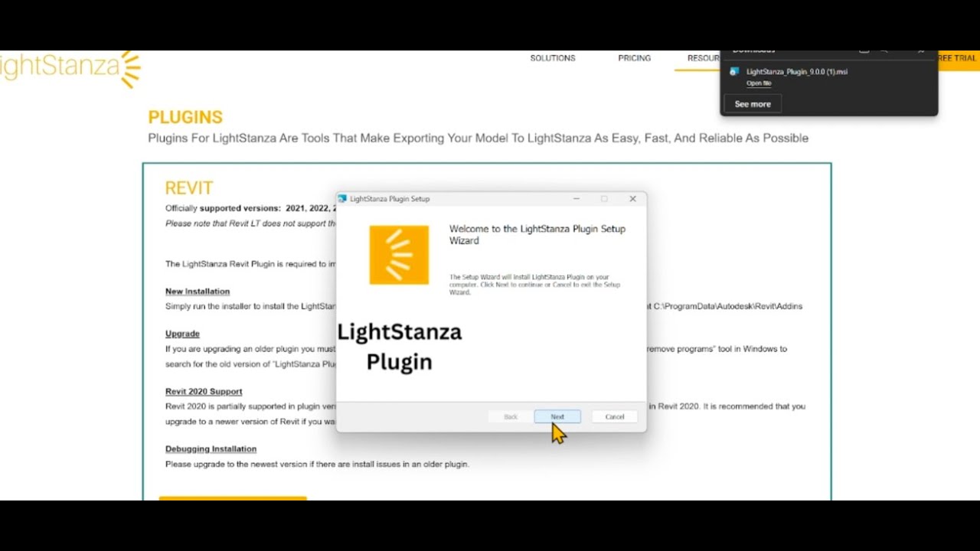Image resolution: width=980 pixels, height=551 pixels.
Task: Open the Solutions menu
Action: click(552, 58)
